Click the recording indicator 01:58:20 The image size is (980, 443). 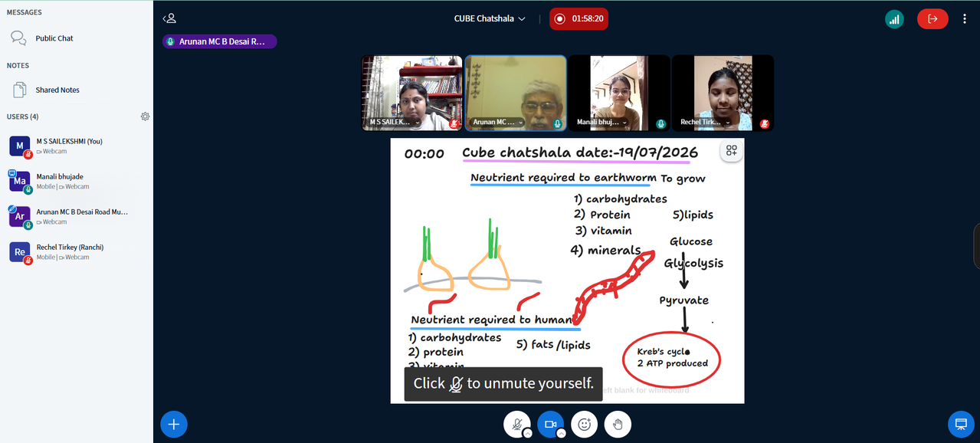578,18
